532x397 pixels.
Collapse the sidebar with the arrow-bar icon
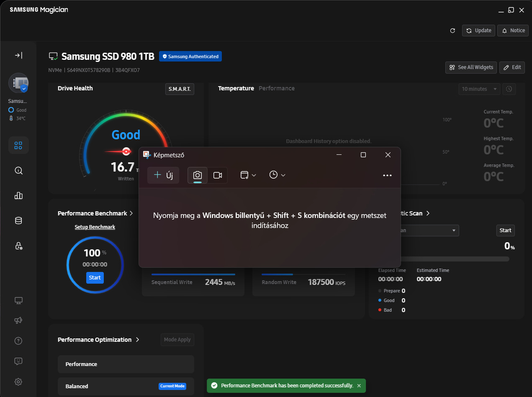point(18,55)
